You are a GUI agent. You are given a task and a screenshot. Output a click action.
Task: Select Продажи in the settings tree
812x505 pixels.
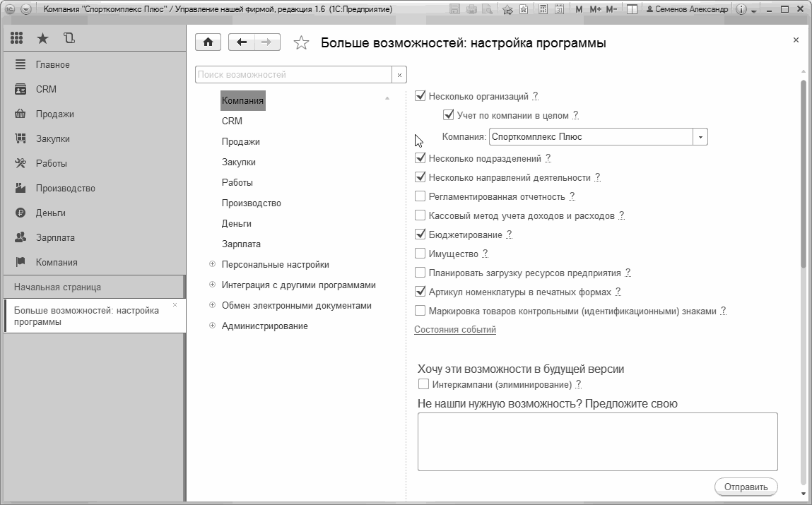click(x=241, y=142)
